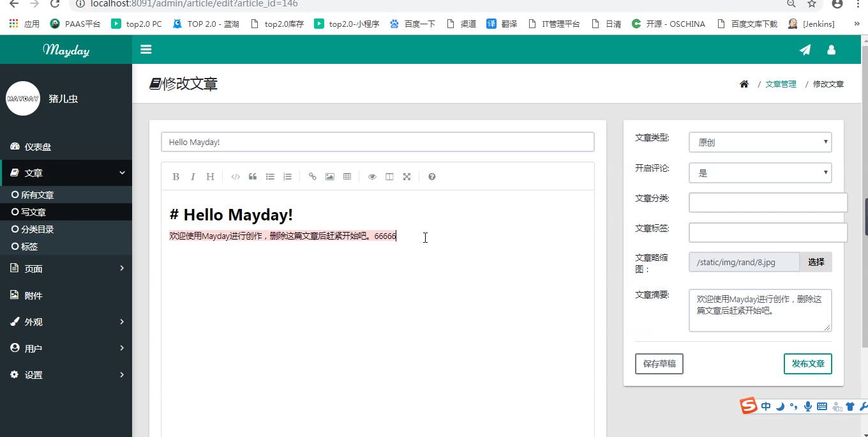This screenshot has height=437, width=868.
Task: Insert a blockquote with the quote icon
Action: (253, 177)
